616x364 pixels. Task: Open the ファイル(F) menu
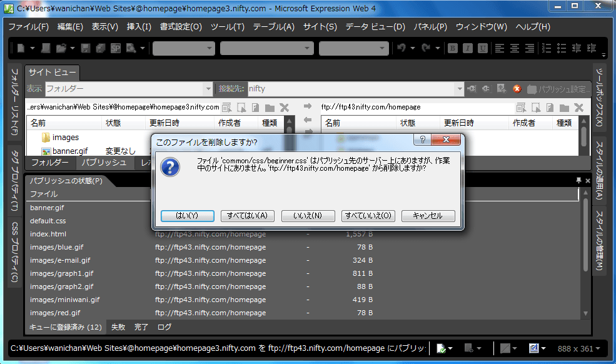pyautogui.click(x=28, y=27)
